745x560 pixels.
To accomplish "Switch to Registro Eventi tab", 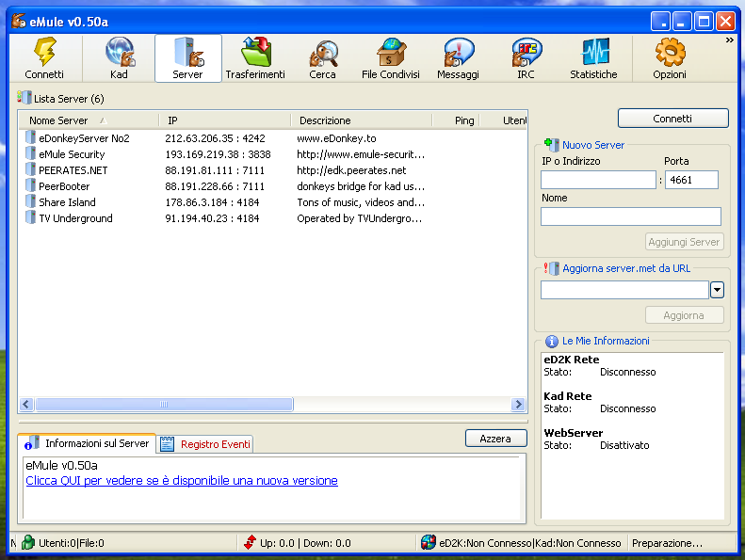I will tap(206, 443).
